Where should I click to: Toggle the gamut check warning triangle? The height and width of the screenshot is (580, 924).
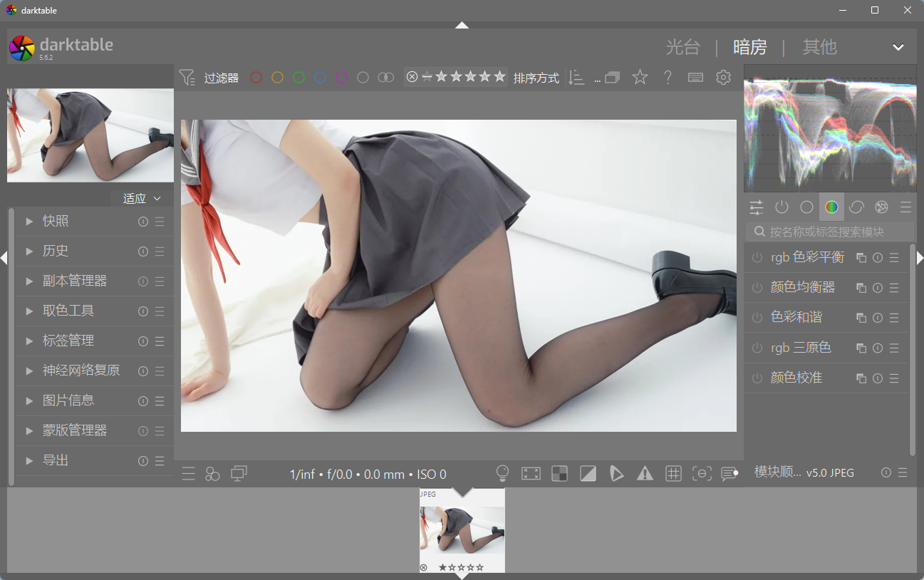645,474
